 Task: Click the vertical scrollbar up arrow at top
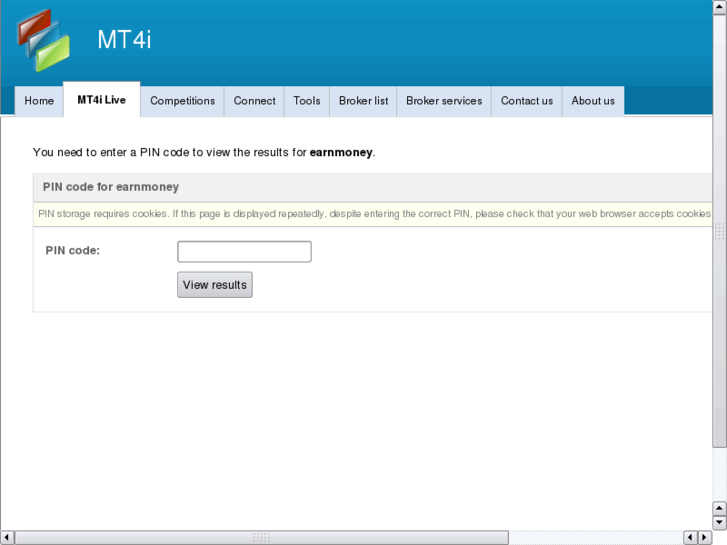[x=719, y=6]
